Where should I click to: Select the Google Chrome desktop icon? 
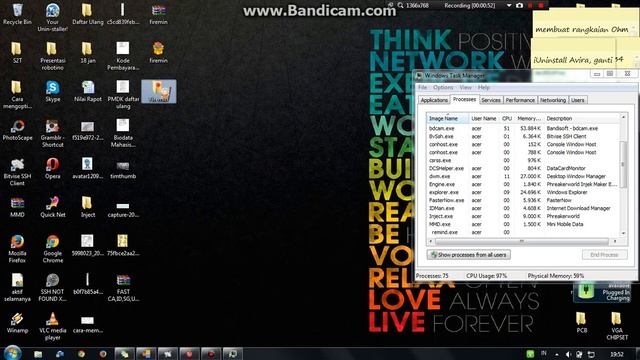[x=52, y=249]
